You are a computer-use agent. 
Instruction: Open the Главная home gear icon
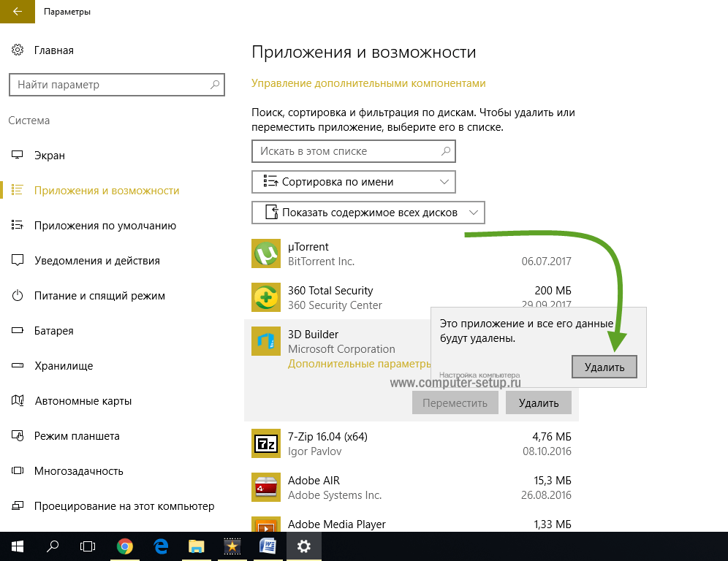pyautogui.click(x=18, y=50)
